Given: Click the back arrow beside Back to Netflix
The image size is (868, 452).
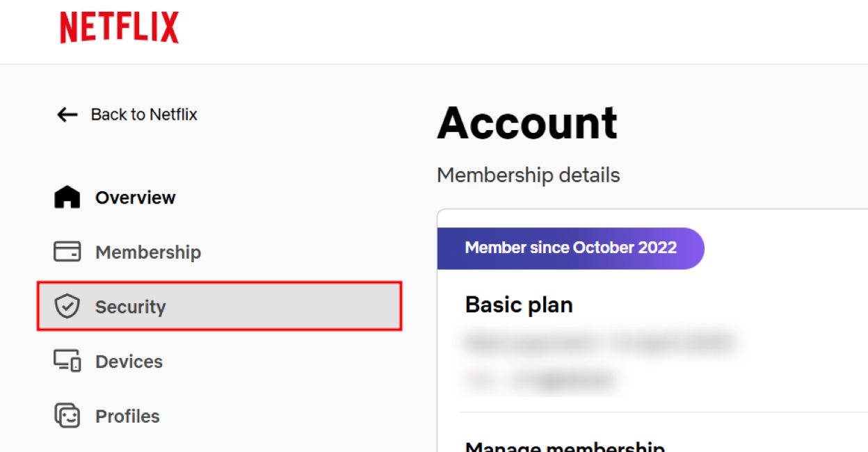Looking at the screenshot, I should [66, 115].
